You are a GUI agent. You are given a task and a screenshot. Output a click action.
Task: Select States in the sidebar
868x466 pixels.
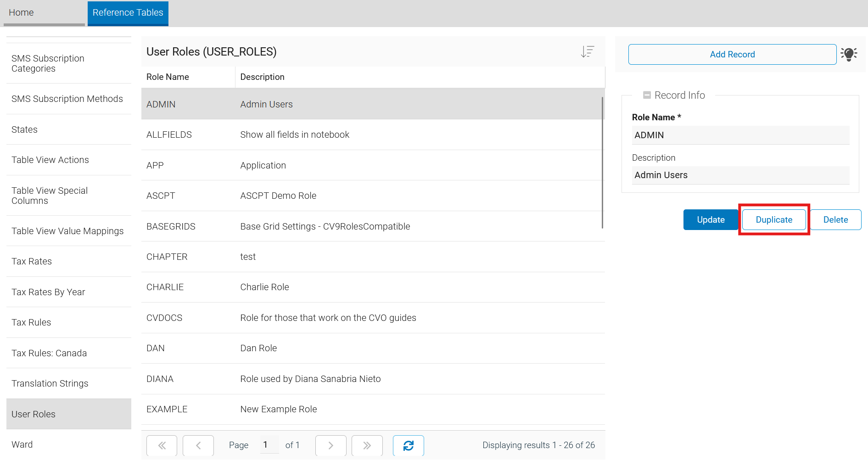point(69,129)
